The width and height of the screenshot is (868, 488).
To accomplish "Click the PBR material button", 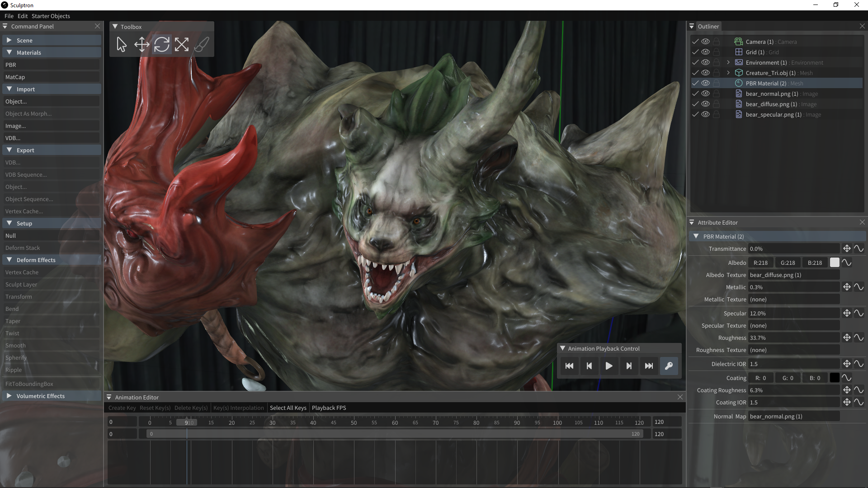I will tap(51, 65).
